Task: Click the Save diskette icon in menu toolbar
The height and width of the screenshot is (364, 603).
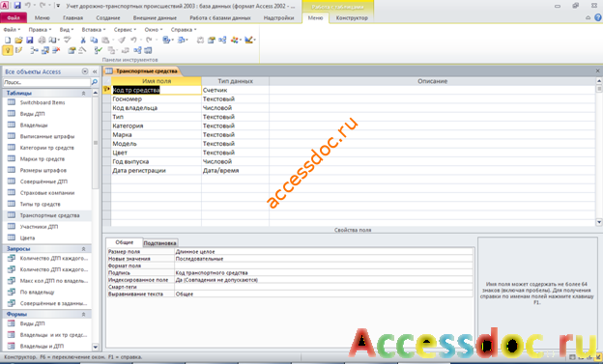Action: [x=30, y=40]
